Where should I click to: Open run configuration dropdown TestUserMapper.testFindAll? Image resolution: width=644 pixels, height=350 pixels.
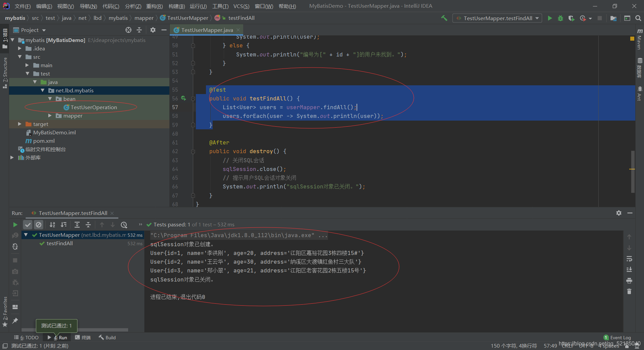pos(497,18)
